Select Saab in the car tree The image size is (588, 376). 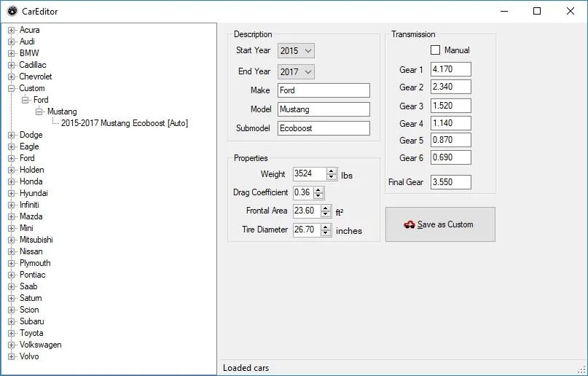coord(28,286)
